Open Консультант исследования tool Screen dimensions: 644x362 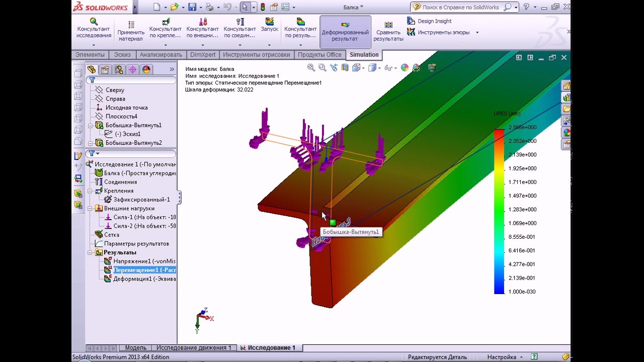pyautogui.click(x=94, y=31)
